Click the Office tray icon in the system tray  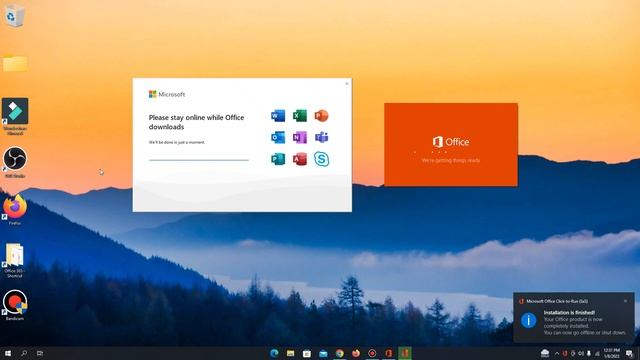tap(565, 353)
